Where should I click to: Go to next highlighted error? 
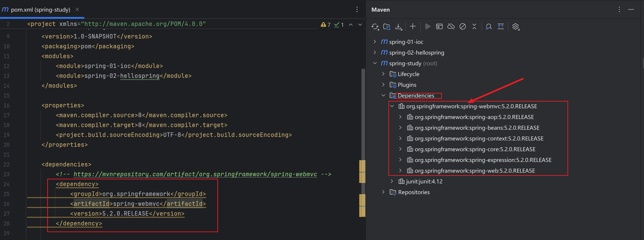pyautogui.click(x=360, y=25)
